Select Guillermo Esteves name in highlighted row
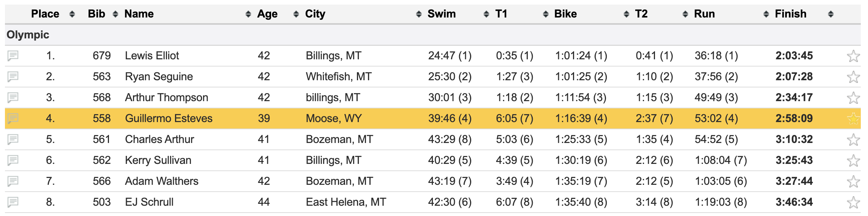The width and height of the screenshot is (868, 216). 169,119
